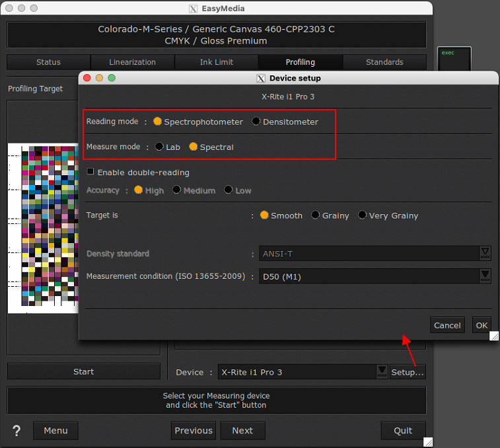Click the Next button
This screenshot has width=500, height=448.
(x=242, y=431)
